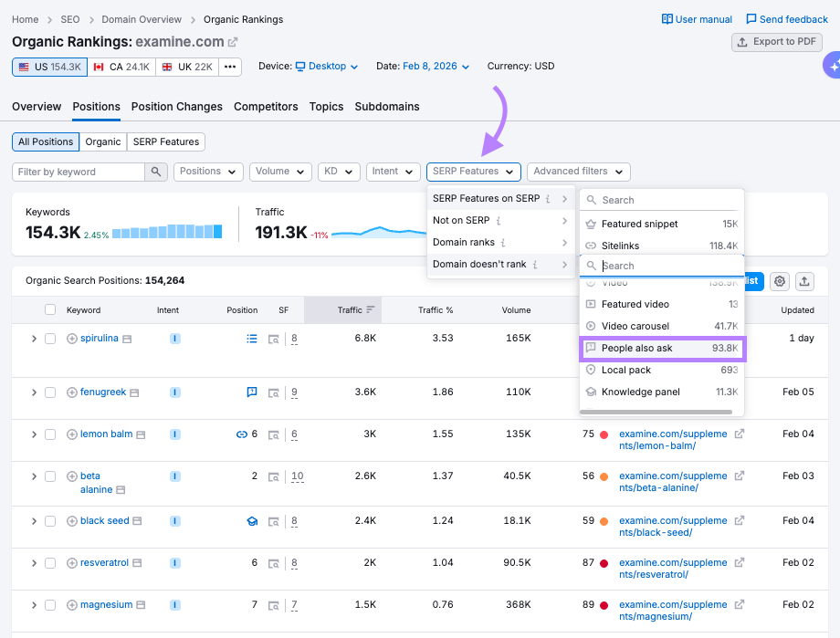
Task: Open the table settings gear icon
Action: pos(779,282)
